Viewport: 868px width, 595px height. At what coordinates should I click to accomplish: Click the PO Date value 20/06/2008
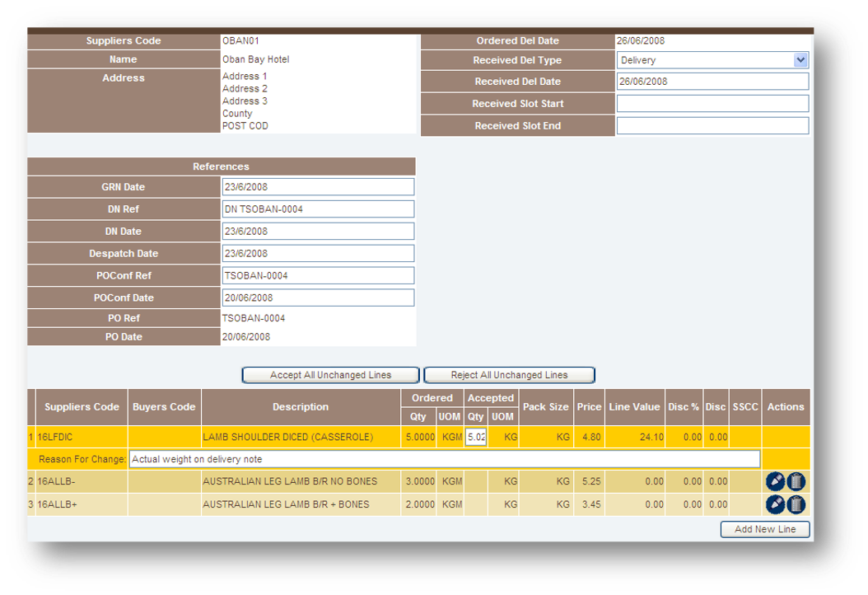click(246, 337)
